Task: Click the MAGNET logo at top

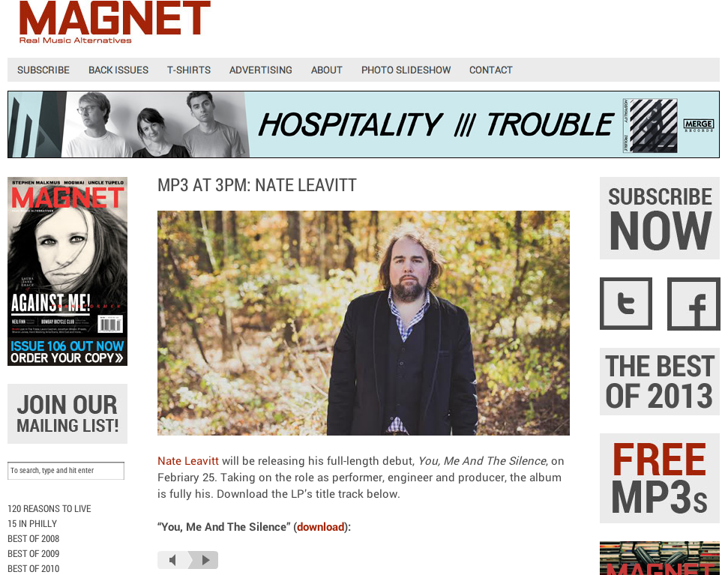Action: pos(115,22)
